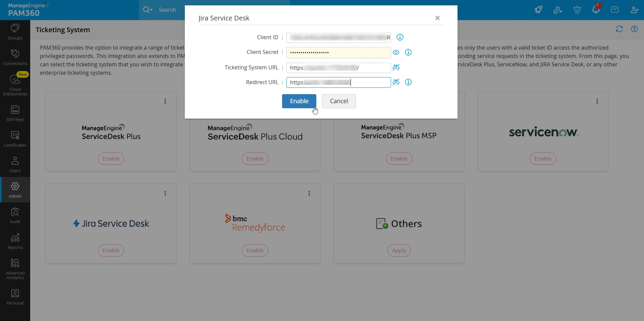Reveal the masked Ticketing System URL
Image resolution: width=644 pixels, height=321 pixels.
(396, 68)
